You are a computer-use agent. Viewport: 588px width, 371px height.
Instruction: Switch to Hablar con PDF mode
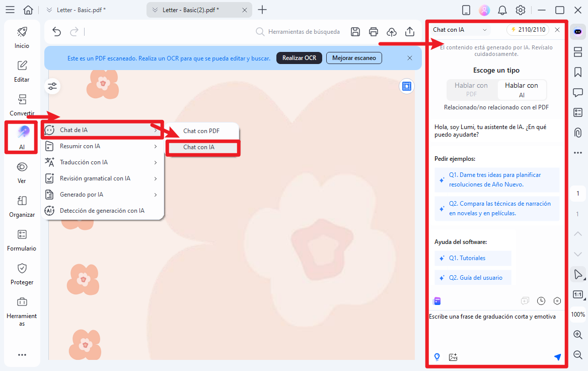471,89
